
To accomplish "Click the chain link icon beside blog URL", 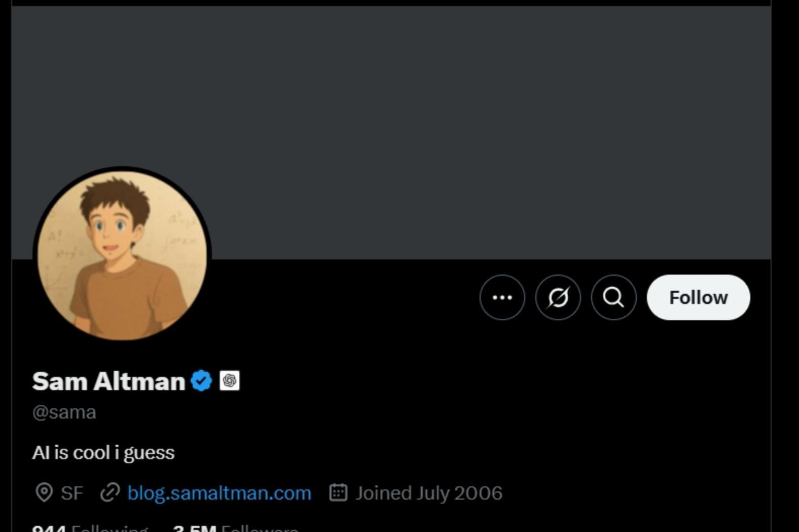I will (x=110, y=492).
